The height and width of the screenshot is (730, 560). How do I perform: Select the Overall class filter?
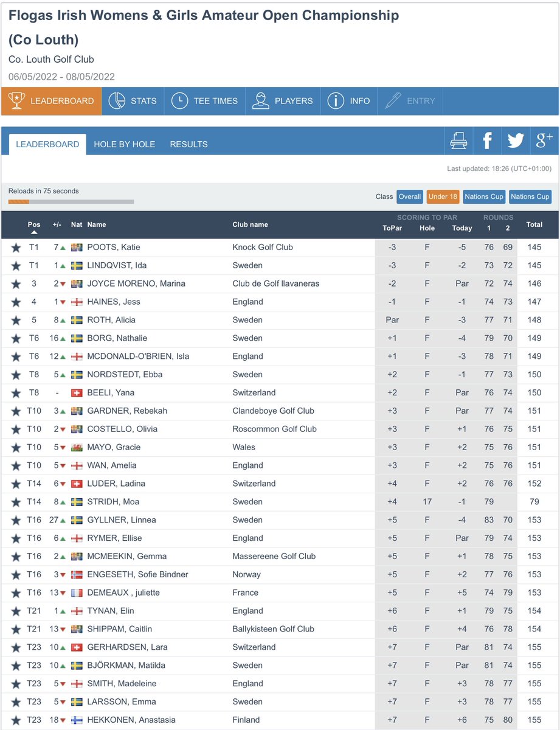coord(410,196)
